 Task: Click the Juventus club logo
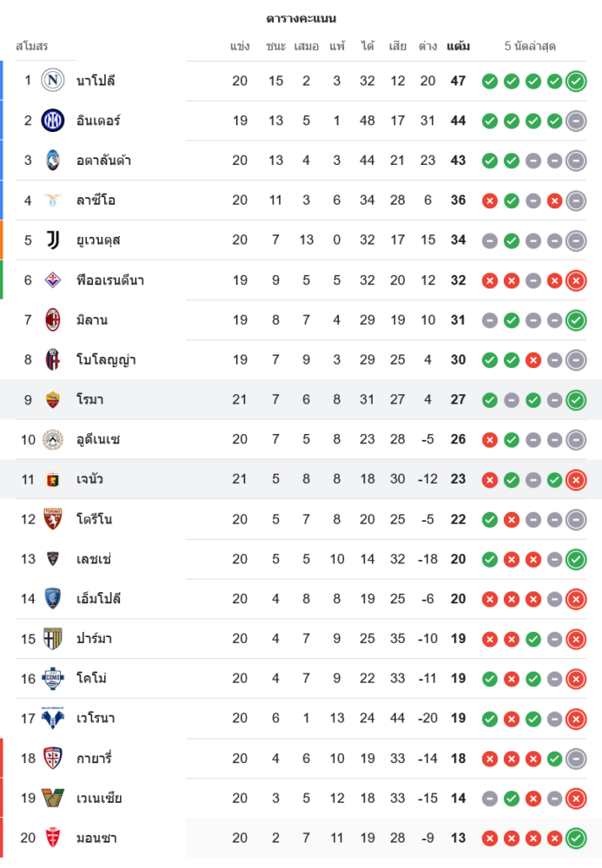click(53, 240)
